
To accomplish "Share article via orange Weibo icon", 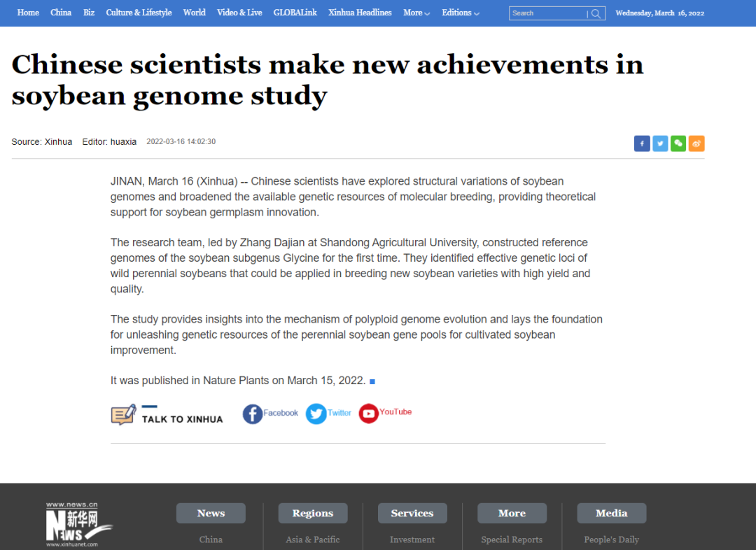I will (x=696, y=143).
